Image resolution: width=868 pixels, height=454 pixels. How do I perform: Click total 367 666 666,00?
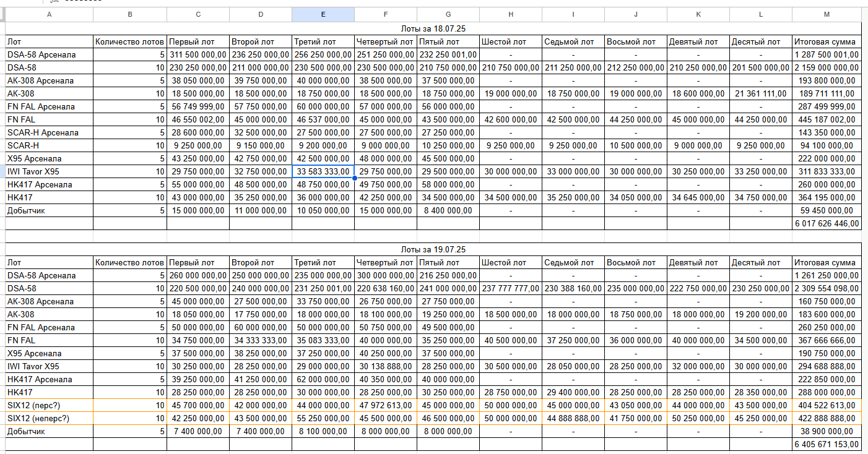[827, 340]
